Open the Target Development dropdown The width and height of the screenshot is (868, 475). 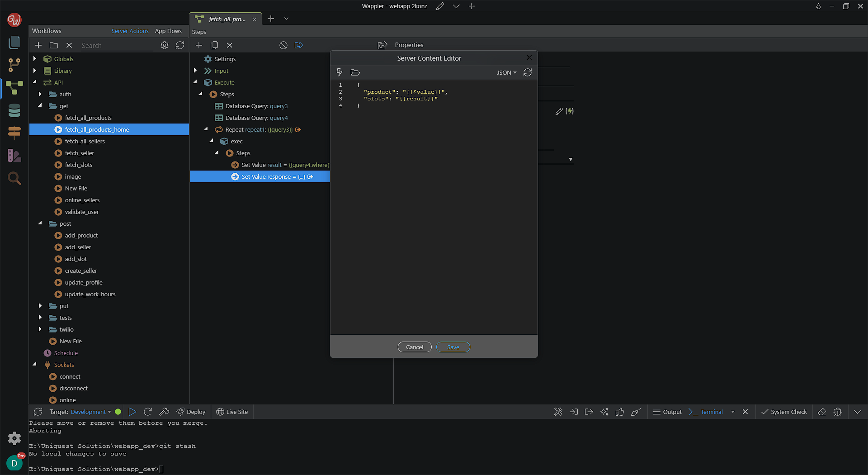tap(90, 412)
